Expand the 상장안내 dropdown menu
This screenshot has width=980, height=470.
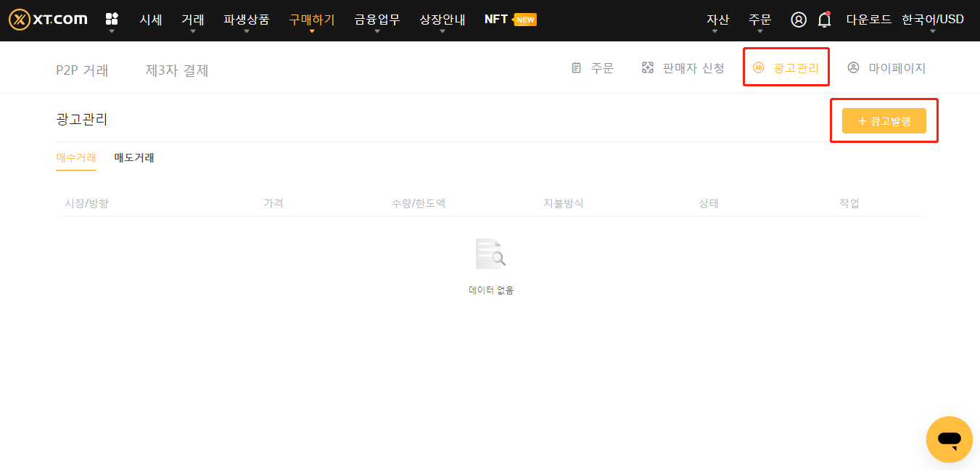click(x=442, y=20)
